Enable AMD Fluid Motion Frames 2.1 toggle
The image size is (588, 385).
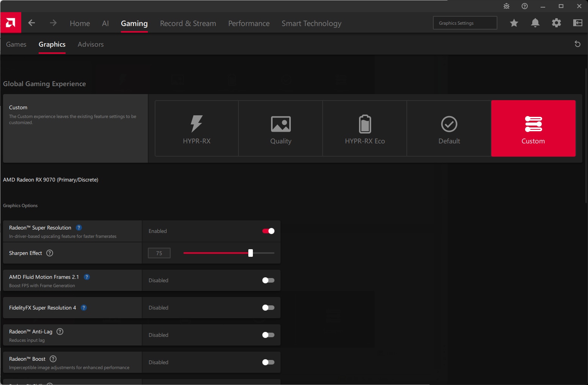[x=268, y=280]
